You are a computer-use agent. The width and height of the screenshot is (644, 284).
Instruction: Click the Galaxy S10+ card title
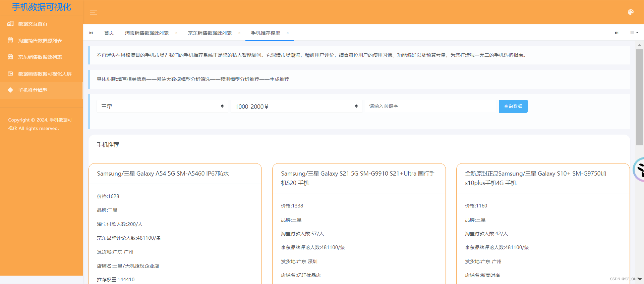tap(535, 178)
